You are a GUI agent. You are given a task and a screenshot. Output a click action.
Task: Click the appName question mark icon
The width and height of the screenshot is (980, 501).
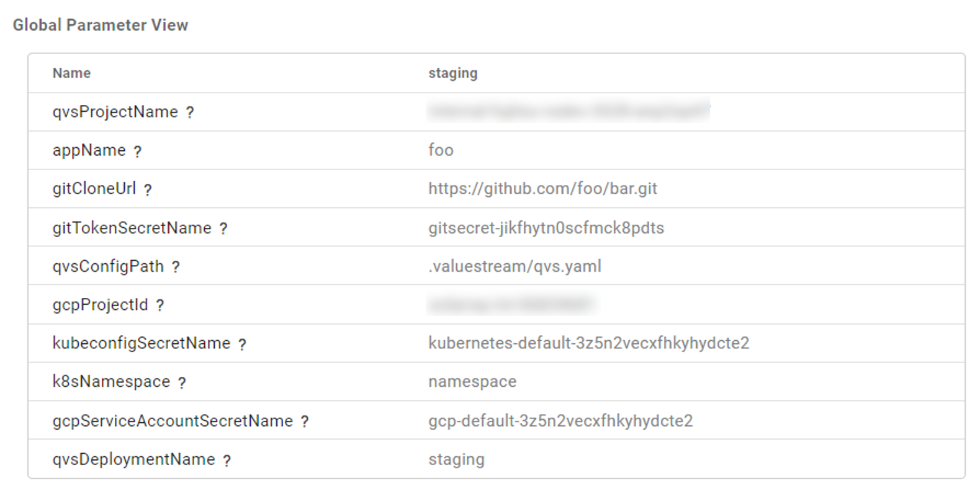tap(137, 151)
